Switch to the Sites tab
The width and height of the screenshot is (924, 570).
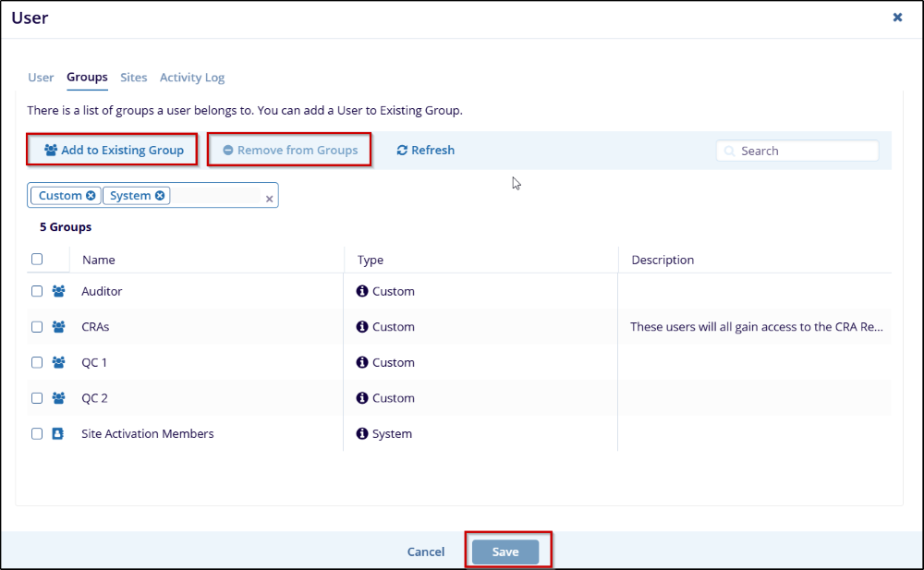pos(134,78)
